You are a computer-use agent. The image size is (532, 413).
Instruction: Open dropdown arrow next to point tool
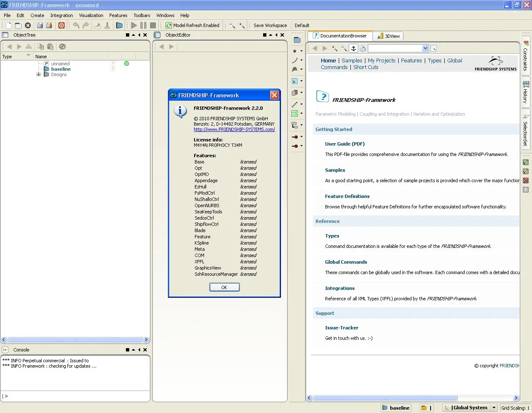point(301,51)
